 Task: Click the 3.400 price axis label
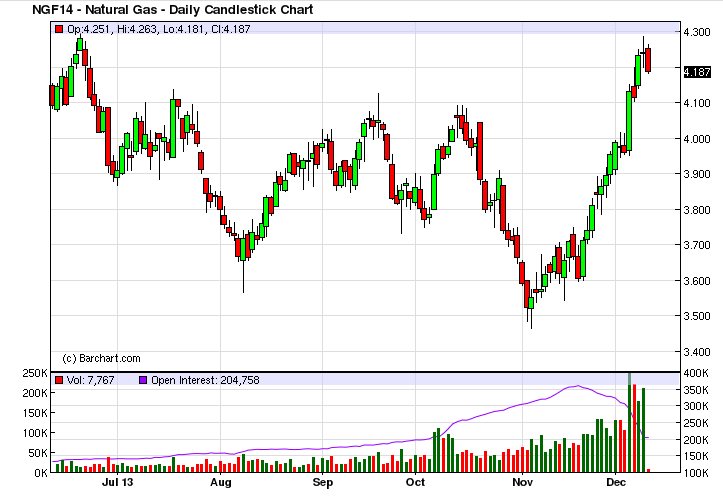(x=697, y=352)
